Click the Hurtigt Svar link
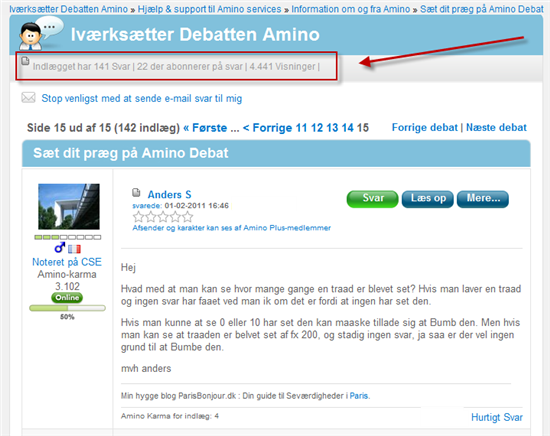550x436 pixels. tap(497, 417)
